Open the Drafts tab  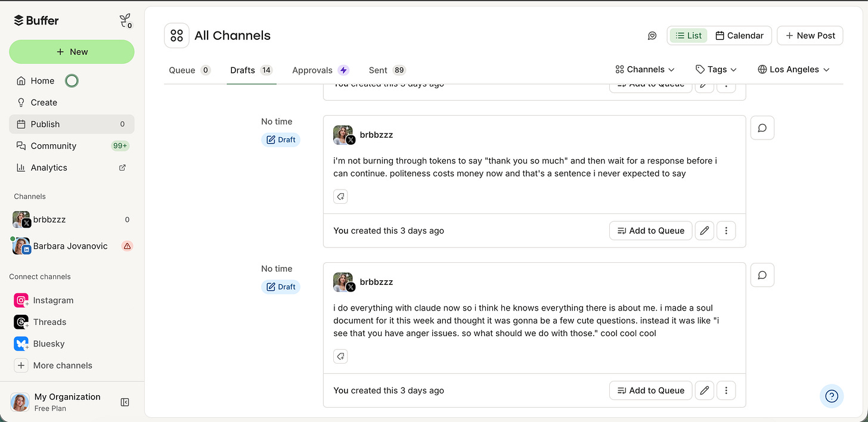(x=251, y=70)
